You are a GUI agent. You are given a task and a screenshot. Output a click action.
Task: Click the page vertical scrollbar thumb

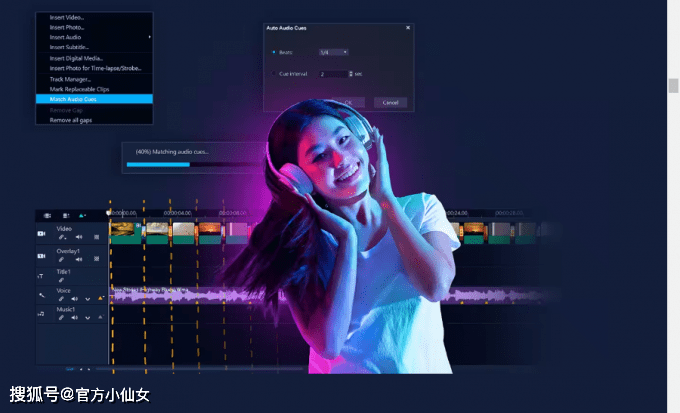click(x=673, y=85)
